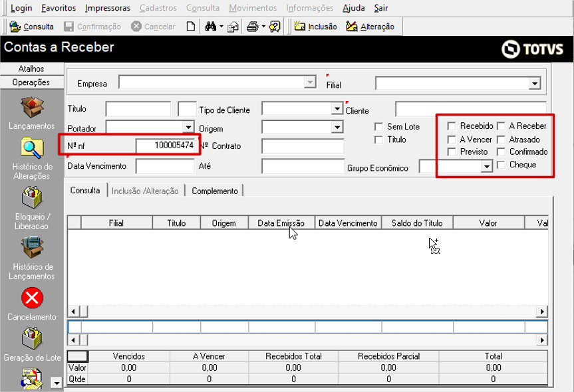Click the printer icon in toolbar

point(252,27)
